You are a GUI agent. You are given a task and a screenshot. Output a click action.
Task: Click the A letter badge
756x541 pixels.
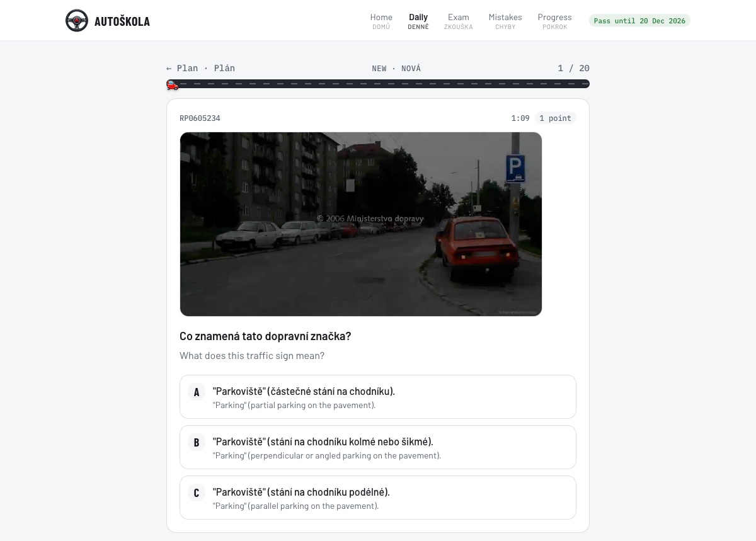pos(197,392)
